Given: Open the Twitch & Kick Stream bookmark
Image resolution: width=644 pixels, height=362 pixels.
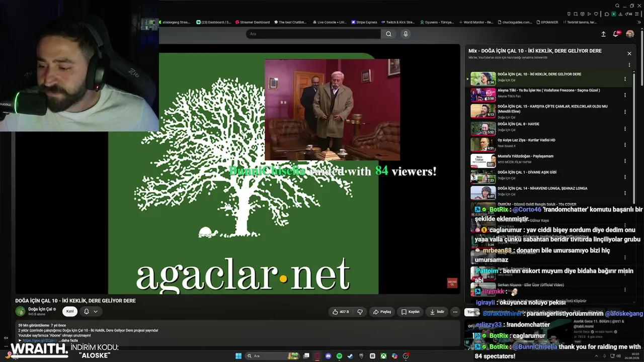Looking at the screenshot, I should [x=398, y=22].
